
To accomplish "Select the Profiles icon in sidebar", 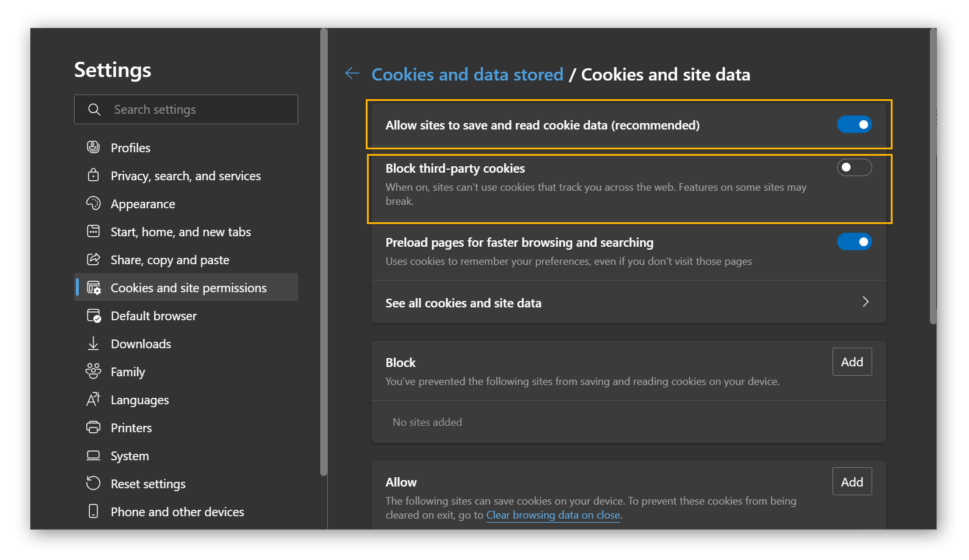I will tap(93, 147).
